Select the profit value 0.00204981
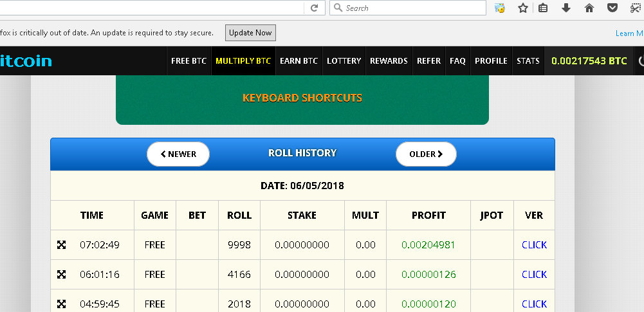The image size is (644, 312). [428, 245]
